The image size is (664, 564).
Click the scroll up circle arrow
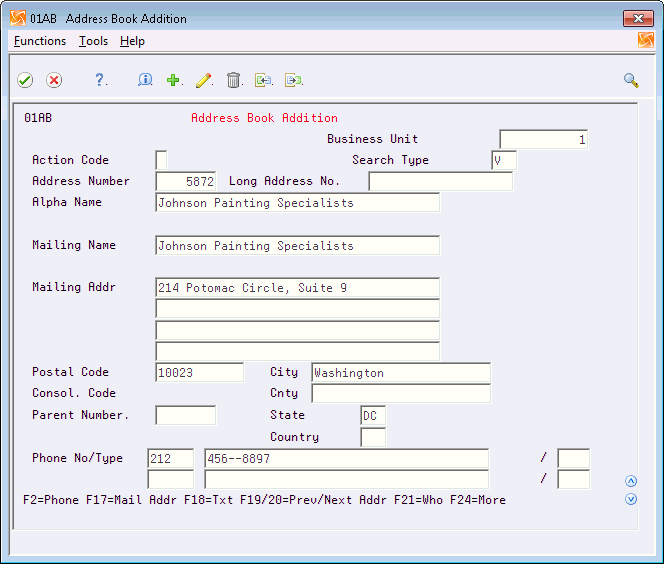[x=631, y=481]
